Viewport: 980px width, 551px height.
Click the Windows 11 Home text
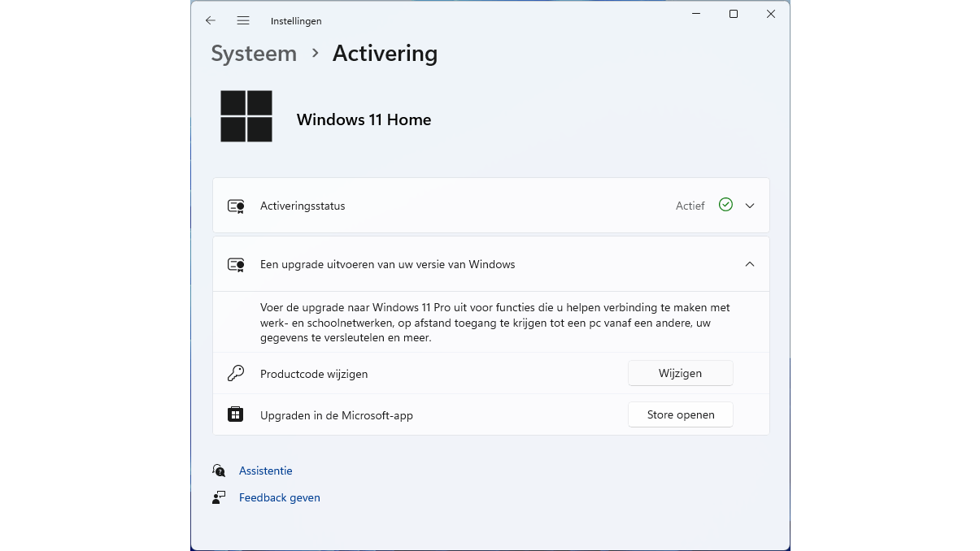(x=364, y=119)
